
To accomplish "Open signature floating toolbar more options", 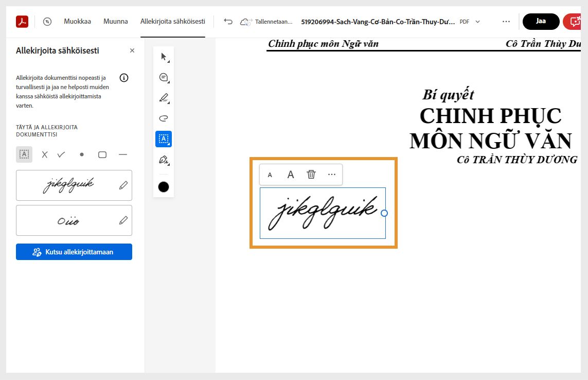I will (332, 175).
